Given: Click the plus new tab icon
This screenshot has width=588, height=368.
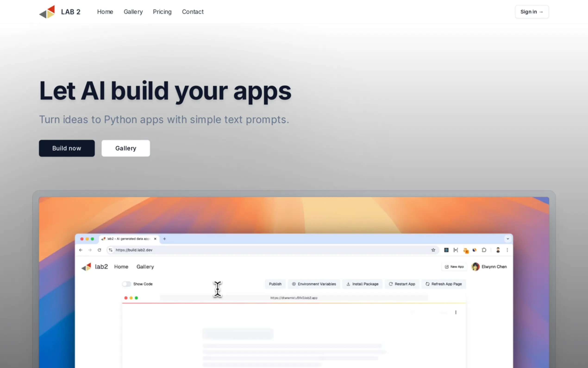Looking at the screenshot, I should (165, 239).
